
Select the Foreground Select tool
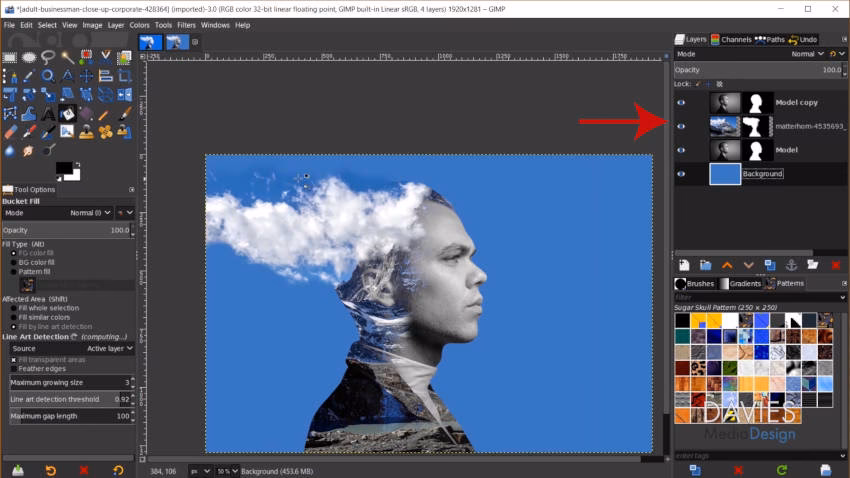click(124, 57)
